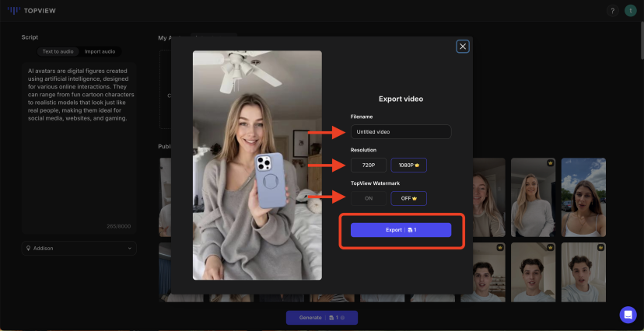Select 1080P premium resolution

coord(408,165)
